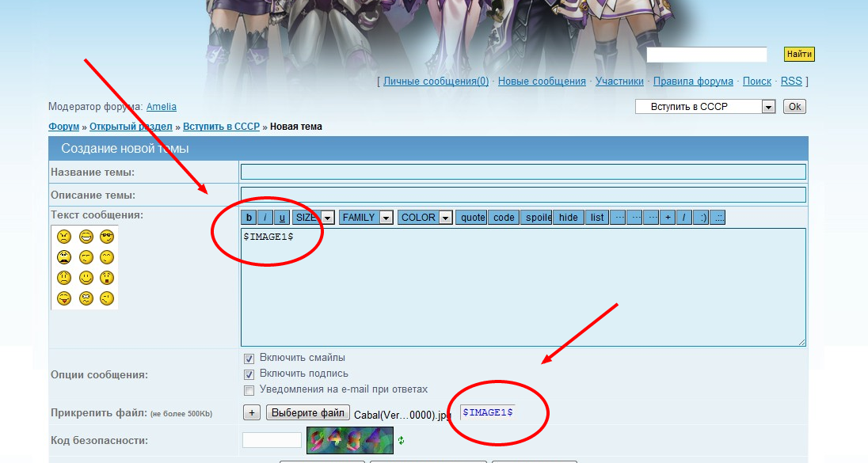This screenshot has width=868, height=463.
Task: Insert the laughing smiley with open mouth
Action: (86, 237)
